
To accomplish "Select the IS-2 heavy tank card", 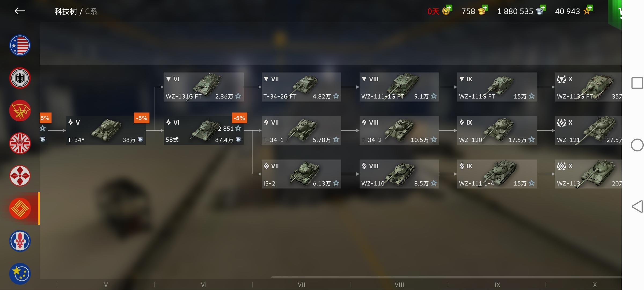I will 301,174.
